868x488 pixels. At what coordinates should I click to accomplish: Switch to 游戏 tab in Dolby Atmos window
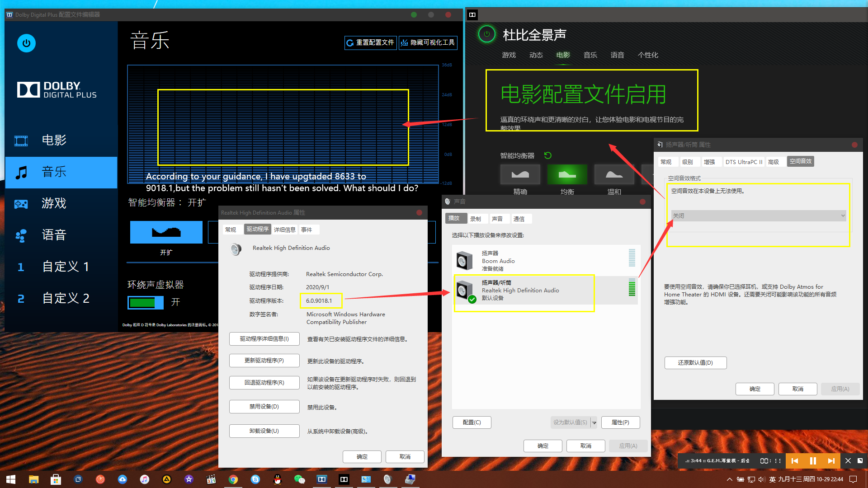tap(509, 55)
